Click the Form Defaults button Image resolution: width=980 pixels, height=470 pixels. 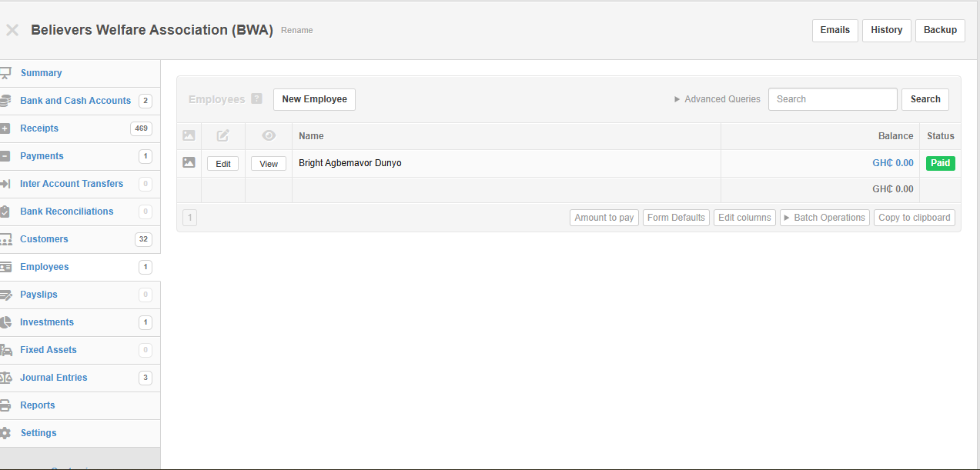676,218
